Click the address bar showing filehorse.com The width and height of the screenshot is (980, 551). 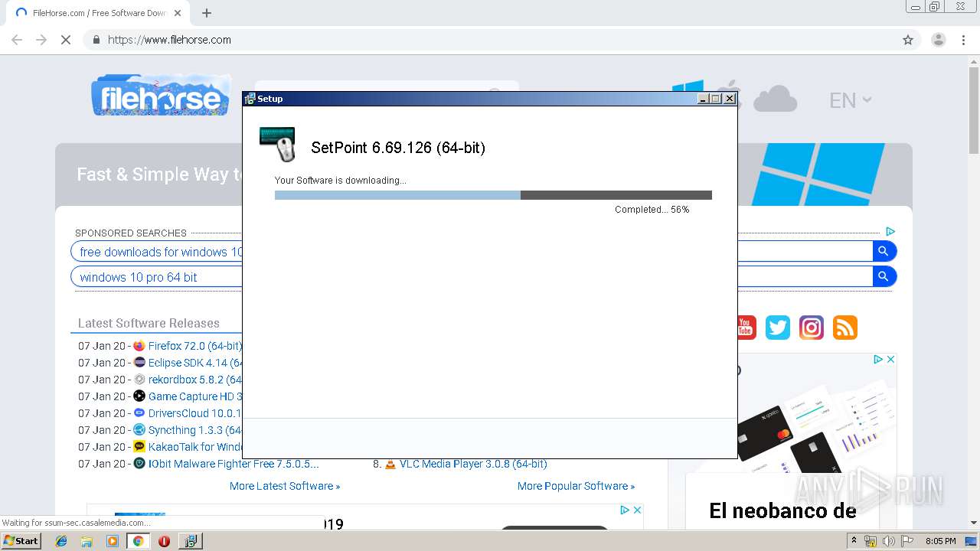click(503, 40)
